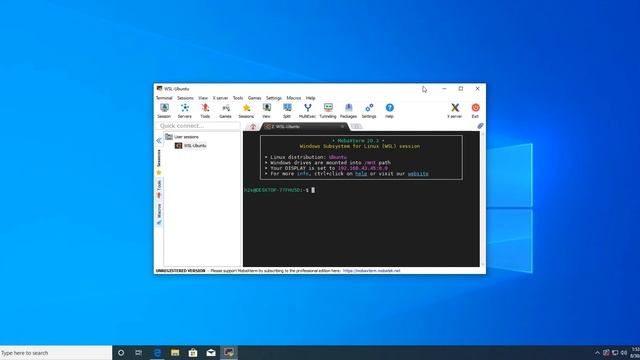
Task: Open the Games menu in menu bar
Action: click(254, 98)
